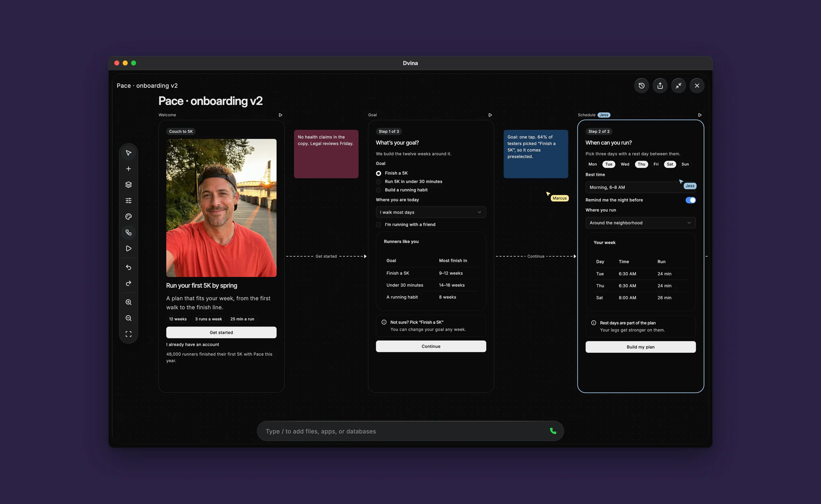Click the Build my plan button
This screenshot has height=504, width=821.
click(x=640, y=347)
